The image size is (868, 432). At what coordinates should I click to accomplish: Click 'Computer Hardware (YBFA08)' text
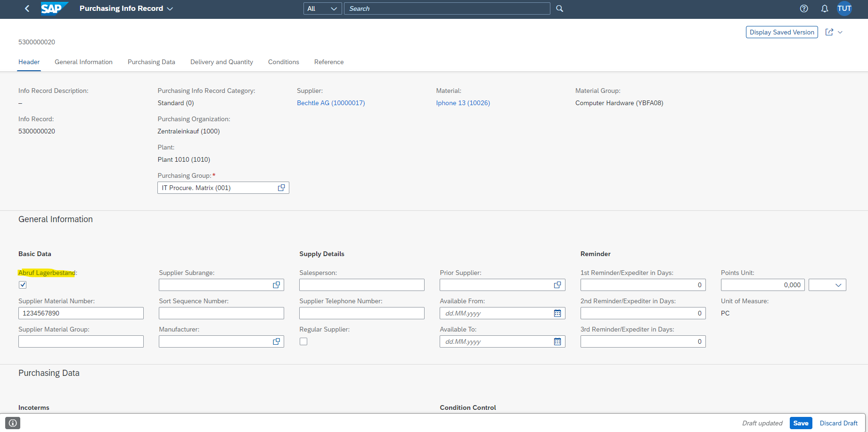click(x=619, y=103)
